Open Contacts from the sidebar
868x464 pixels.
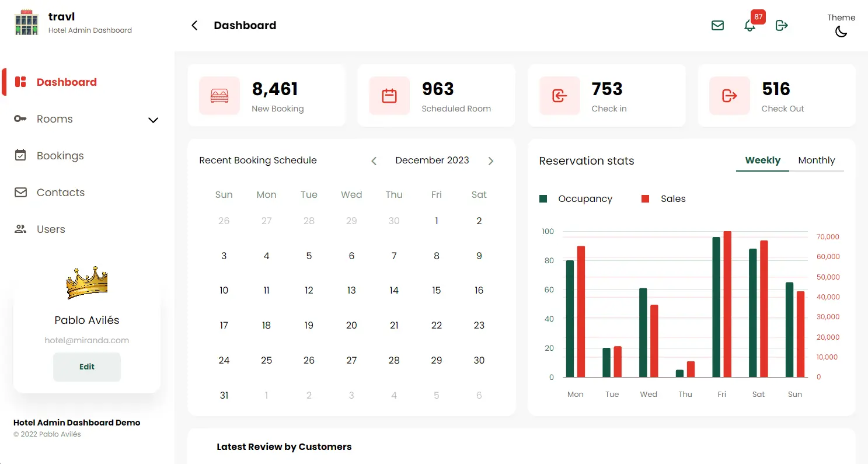click(60, 193)
